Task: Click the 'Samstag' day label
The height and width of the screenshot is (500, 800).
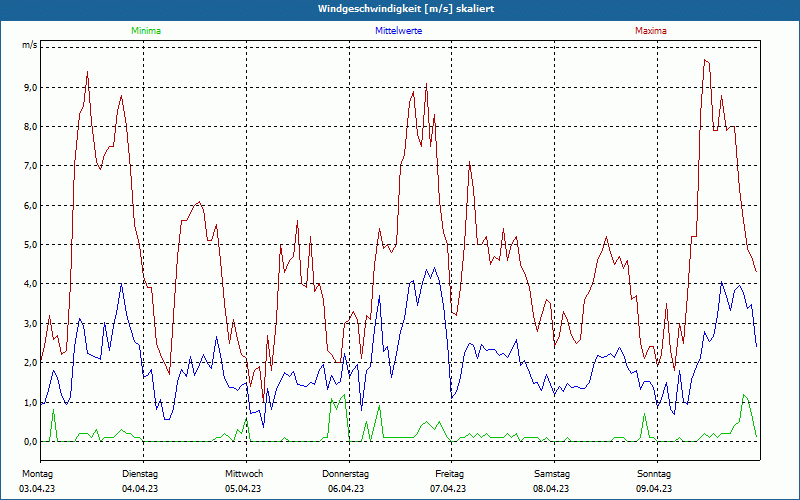Action: (552, 474)
